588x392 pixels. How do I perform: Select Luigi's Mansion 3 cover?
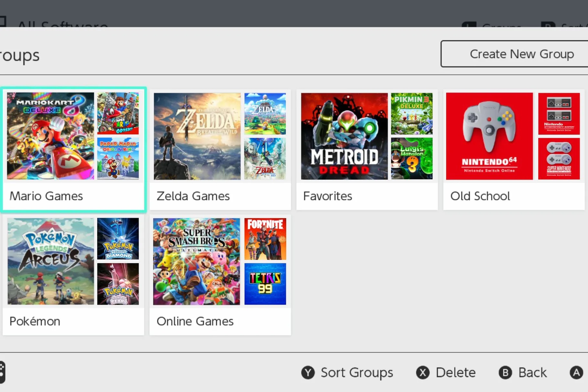[412, 159]
